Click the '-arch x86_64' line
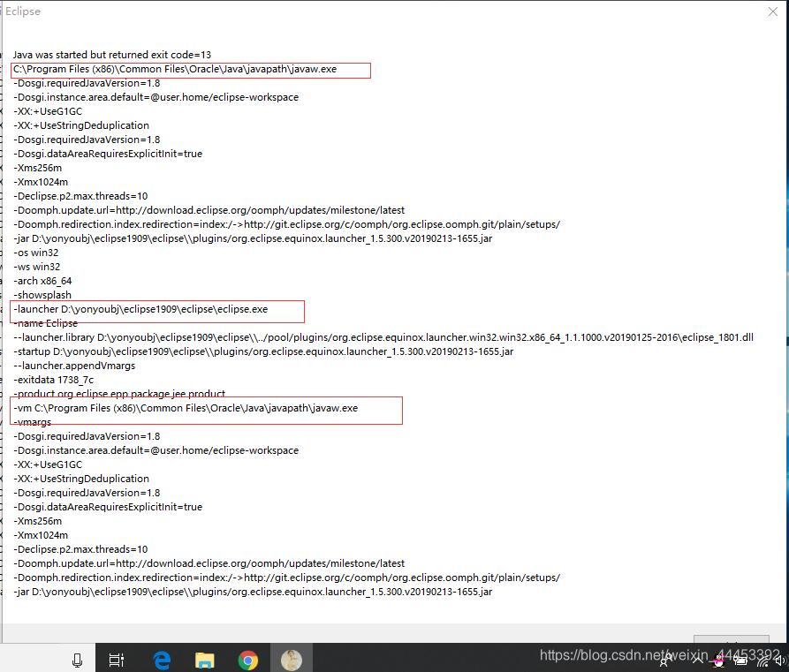The height and width of the screenshot is (672, 789). coord(42,281)
